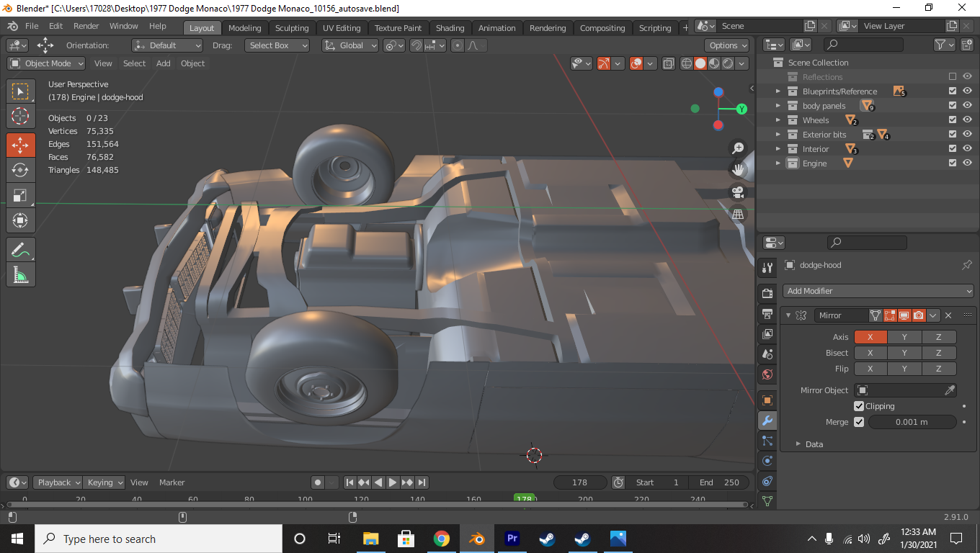Open the Orientation Default dropdown

[167, 45]
